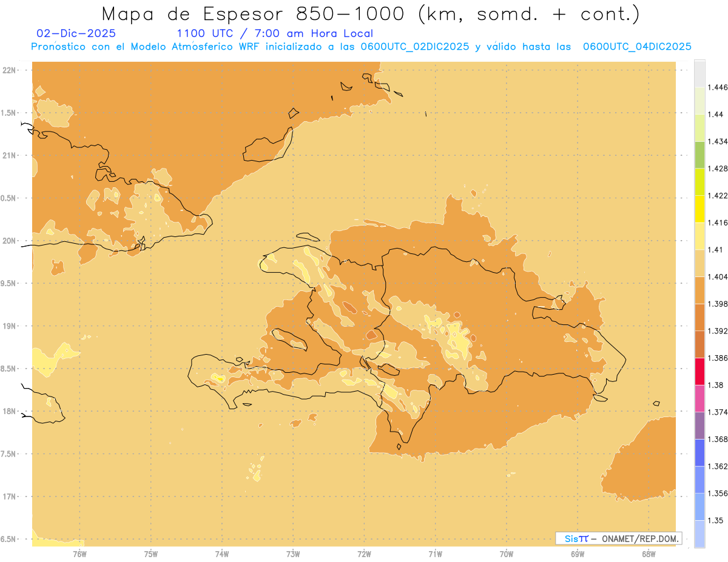728x562 pixels.
Task: Pick the green swatch between 1.428 and 1.434
Action: [x=699, y=155]
